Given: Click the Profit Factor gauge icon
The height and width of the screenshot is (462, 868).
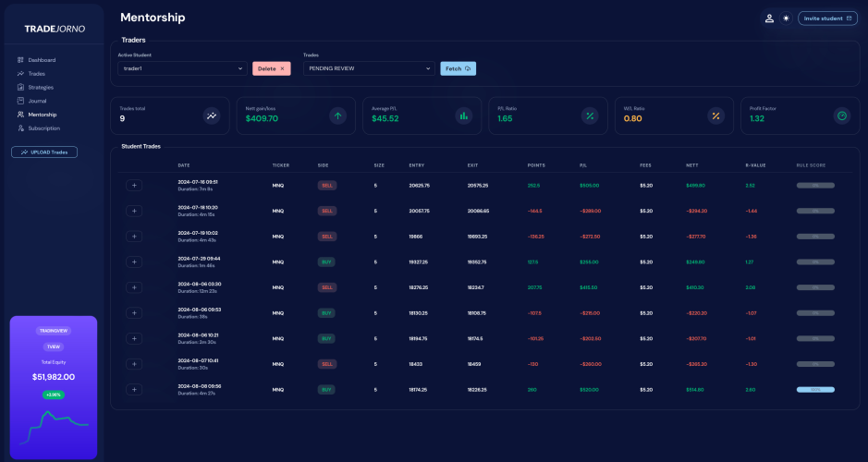Looking at the screenshot, I should tap(842, 115).
